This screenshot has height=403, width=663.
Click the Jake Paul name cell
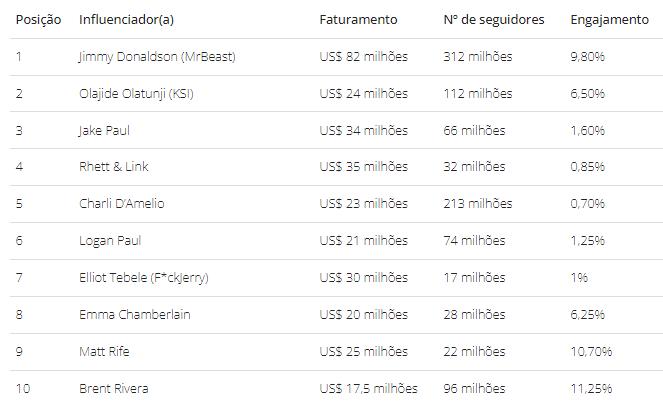coord(104,131)
